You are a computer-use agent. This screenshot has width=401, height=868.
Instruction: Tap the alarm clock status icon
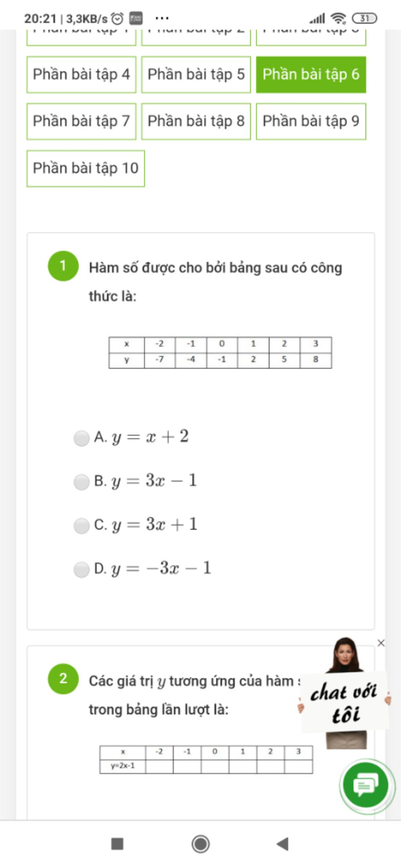pyautogui.click(x=117, y=18)
